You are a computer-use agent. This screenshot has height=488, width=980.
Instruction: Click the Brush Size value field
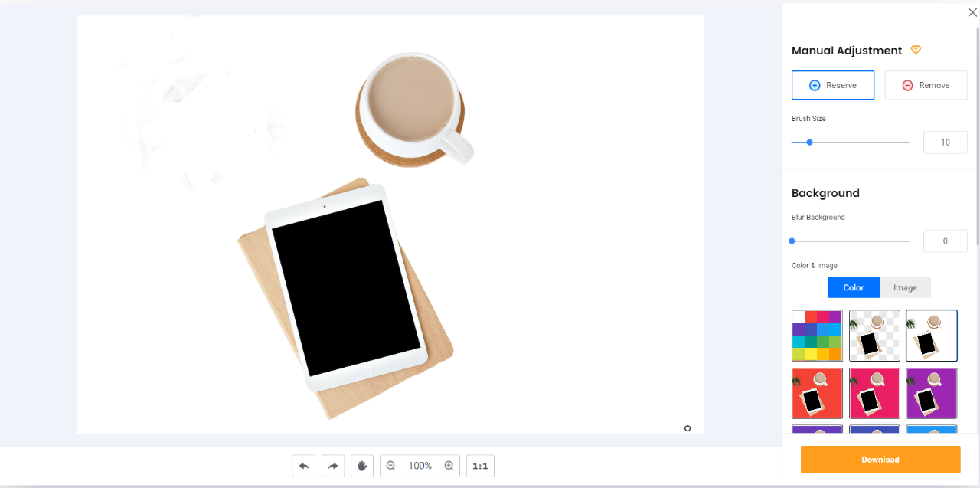[x=946, y=142]
